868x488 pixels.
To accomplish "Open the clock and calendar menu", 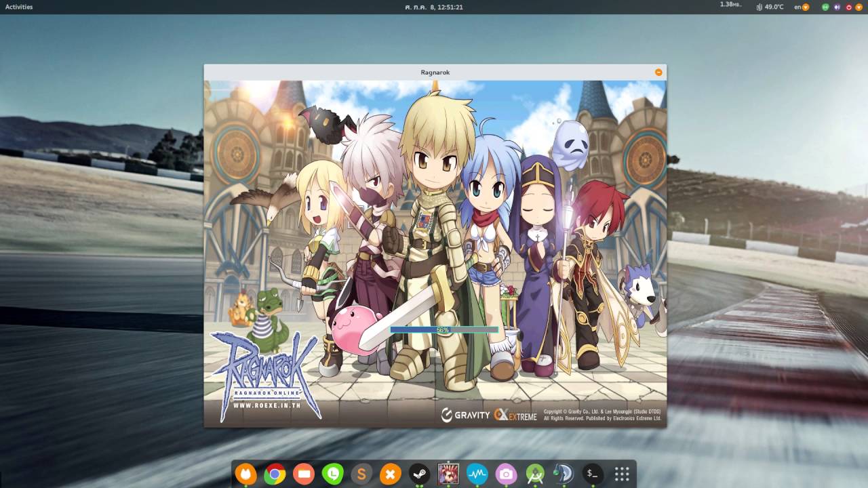I will [434, 7].
